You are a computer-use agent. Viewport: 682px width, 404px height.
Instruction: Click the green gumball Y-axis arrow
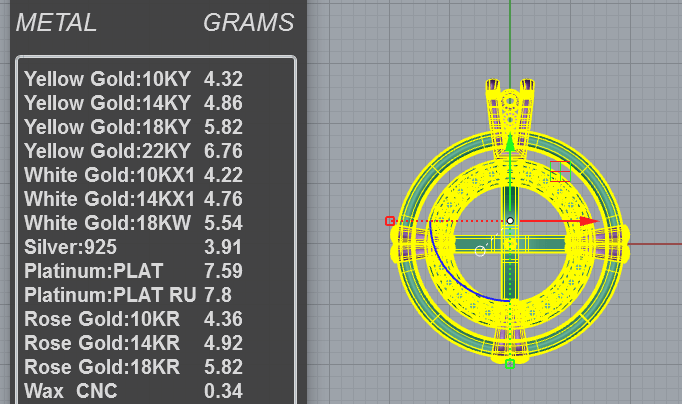tap(510, 144)
